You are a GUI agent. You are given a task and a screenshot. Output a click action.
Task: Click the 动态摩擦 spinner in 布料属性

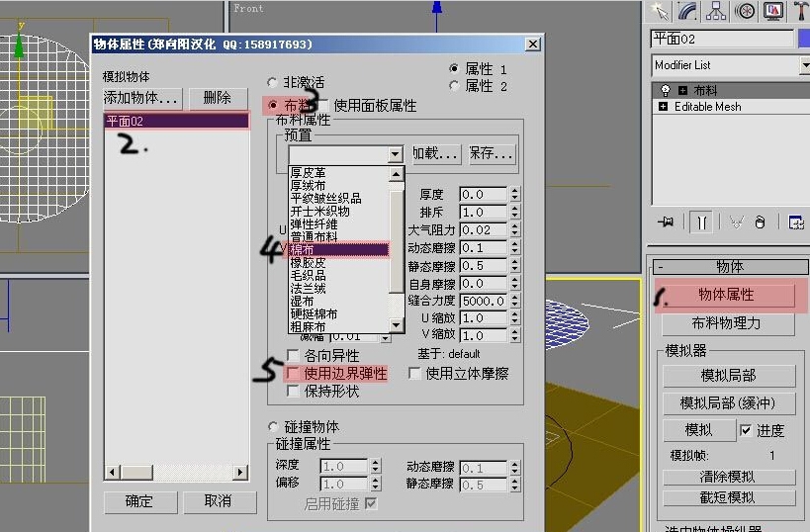click(514, 248)
